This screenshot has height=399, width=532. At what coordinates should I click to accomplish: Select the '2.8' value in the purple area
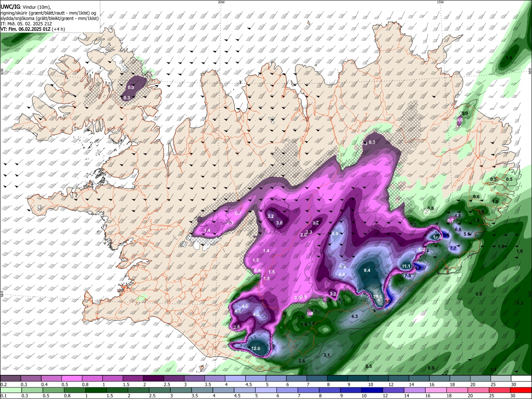(237, 327)
